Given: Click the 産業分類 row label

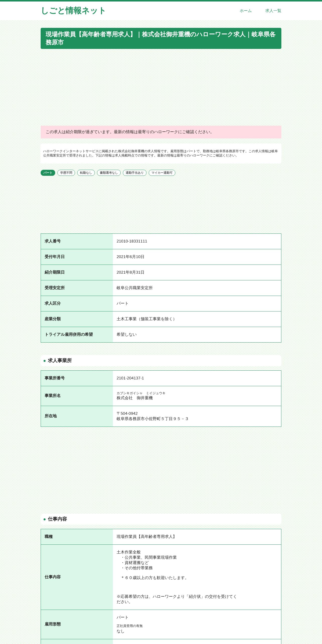Looking at the screenshot, I should click(x=53, y=319).
